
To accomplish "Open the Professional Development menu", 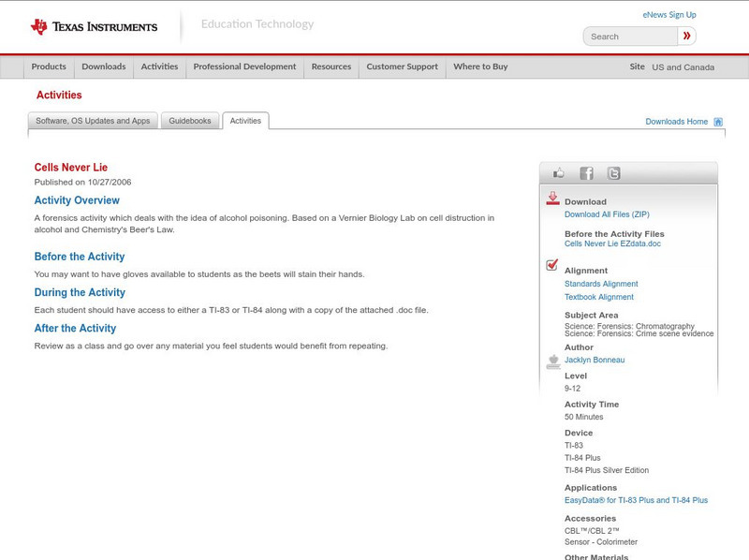I will pyautogui.click(x=244, y=67).
